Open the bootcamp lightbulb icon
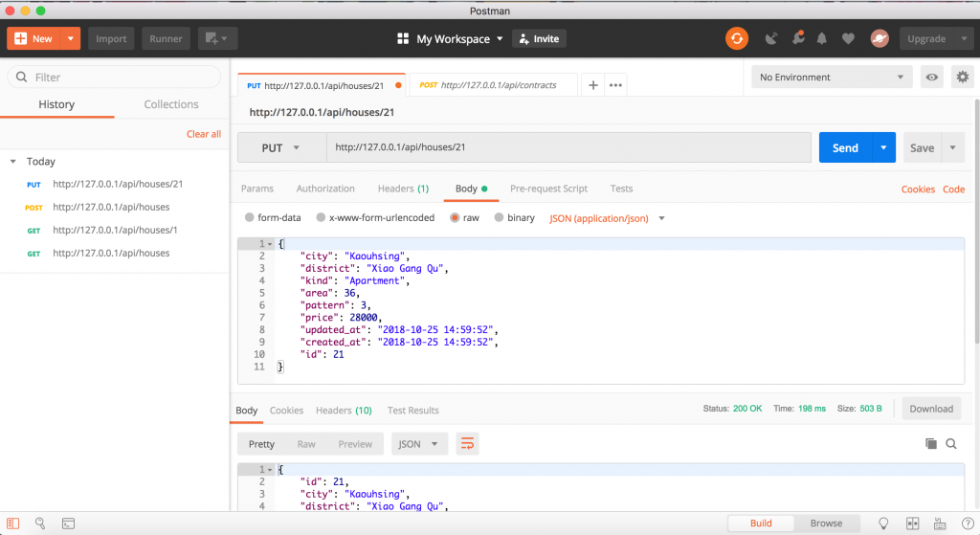Image resolution: width=980 pixels, height=535 pixels. (x=883, y=524)
